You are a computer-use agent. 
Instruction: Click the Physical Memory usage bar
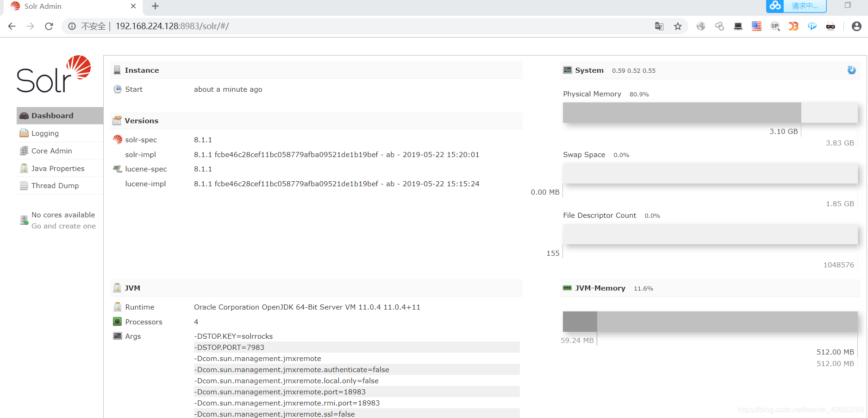(x=710, y=113)
